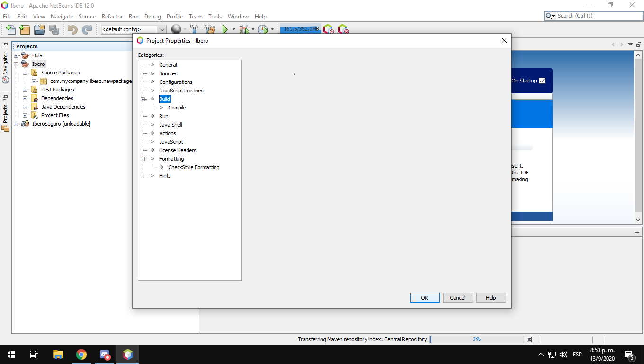644x364 pixels.
Task: Click the Navigator side tab
Action: [x=5, y=67]
